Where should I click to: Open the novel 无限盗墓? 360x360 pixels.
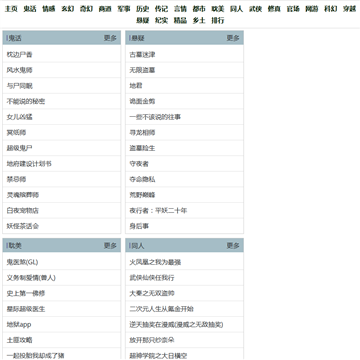pyautogui.click(x=142, y=70)
